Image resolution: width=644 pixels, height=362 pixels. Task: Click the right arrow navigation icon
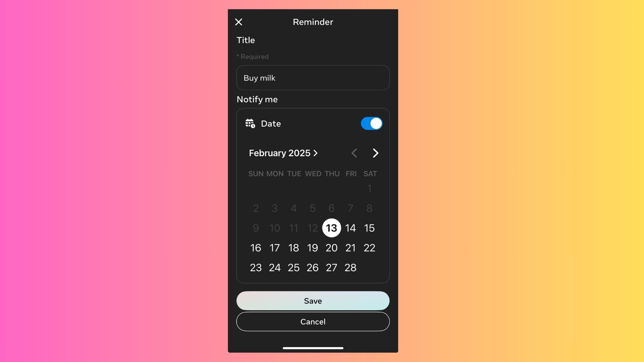[x=375, y=153]
